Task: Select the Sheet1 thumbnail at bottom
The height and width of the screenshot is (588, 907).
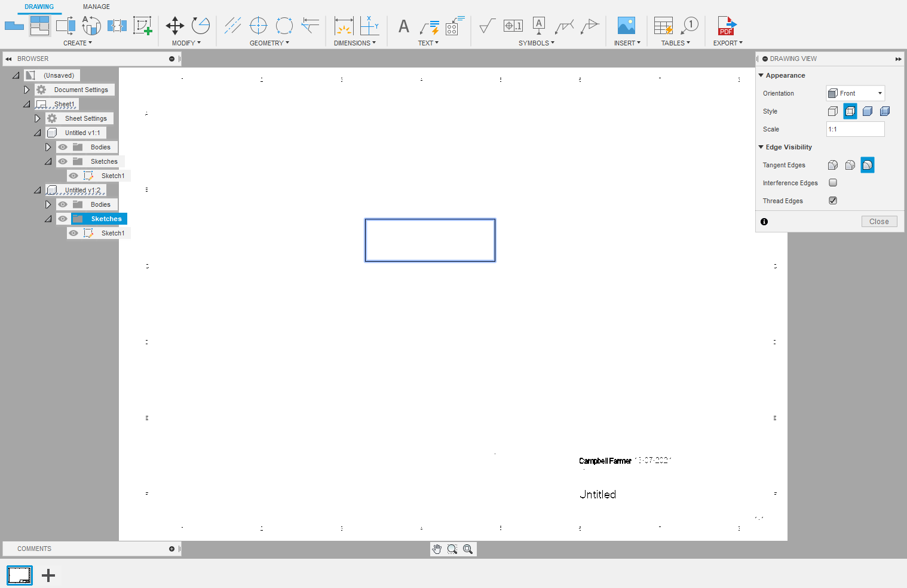Action: (20, 575)
